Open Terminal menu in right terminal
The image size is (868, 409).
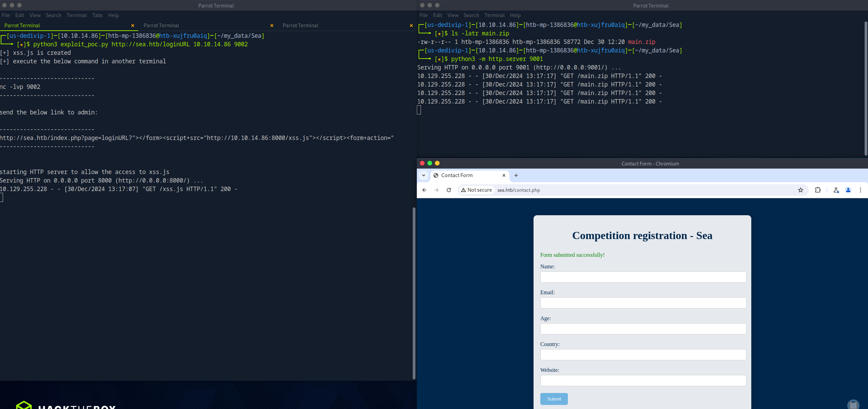(x=494, y=15)
